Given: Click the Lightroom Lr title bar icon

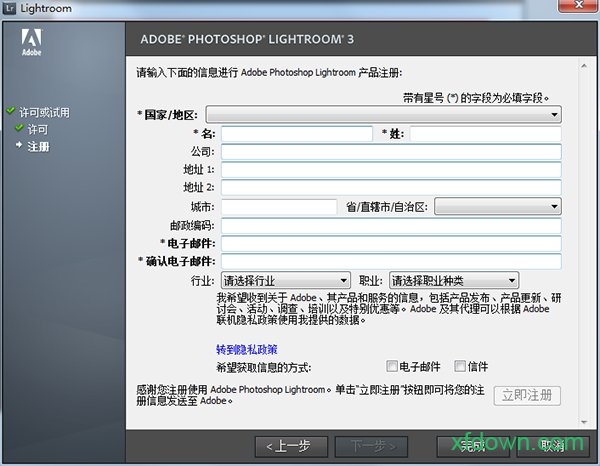Looking at the screenshot, I should pyautogui.click(x=9, y=8).
